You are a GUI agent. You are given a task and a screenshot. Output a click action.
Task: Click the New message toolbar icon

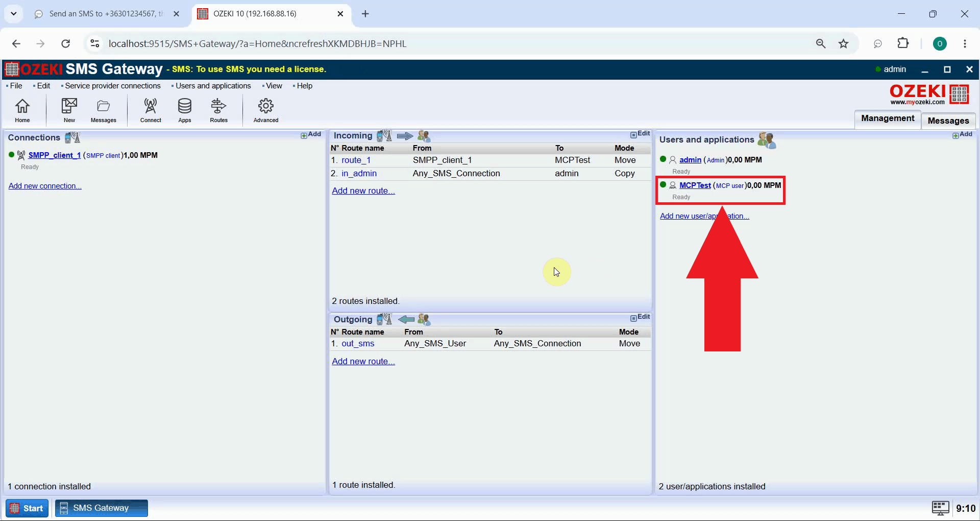(69, 110)
